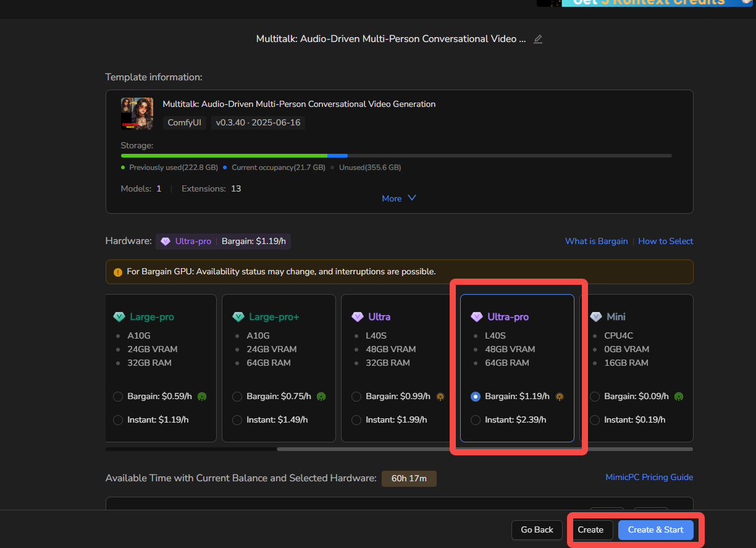This screenshot has height=548, width=756.
Task: Pick Mini Bargain $0.09/h radio
Action: pyautogui.click(x=595, y=397)
